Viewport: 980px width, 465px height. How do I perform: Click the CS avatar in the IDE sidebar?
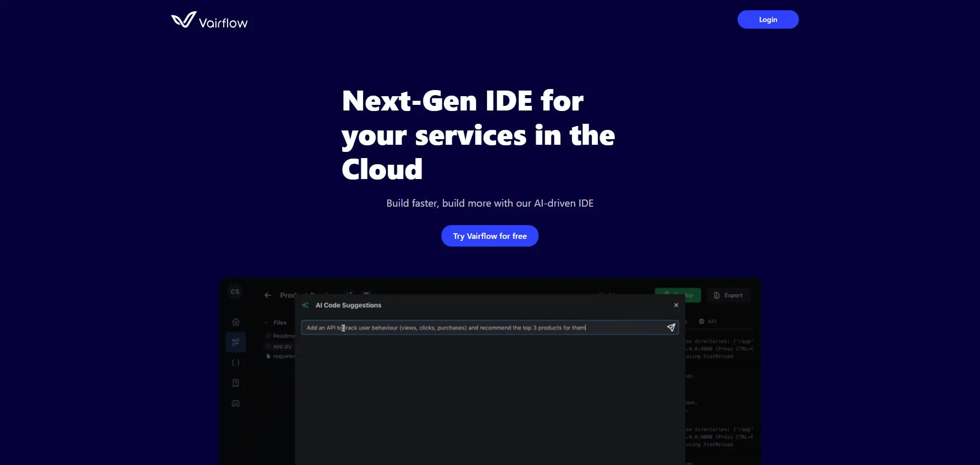[x=235, y=292]
